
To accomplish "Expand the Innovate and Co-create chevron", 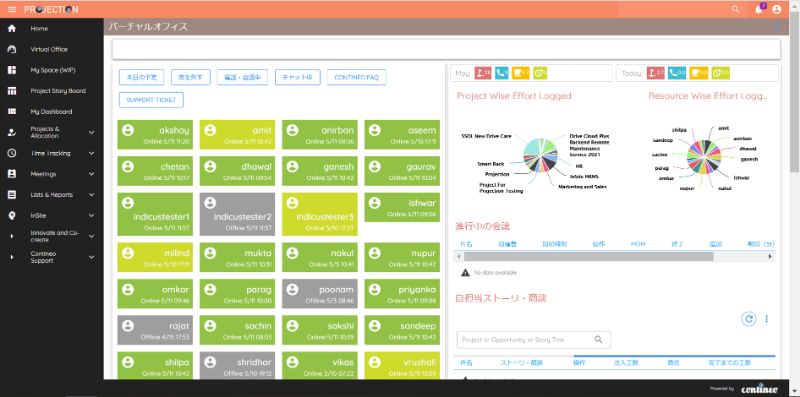I will (x=91, y=236).
